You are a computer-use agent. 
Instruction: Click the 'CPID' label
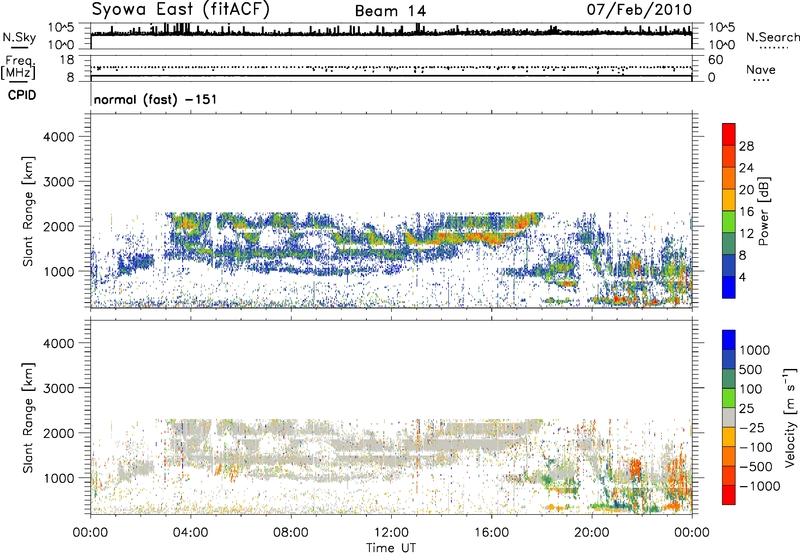[x=22, y=95]
